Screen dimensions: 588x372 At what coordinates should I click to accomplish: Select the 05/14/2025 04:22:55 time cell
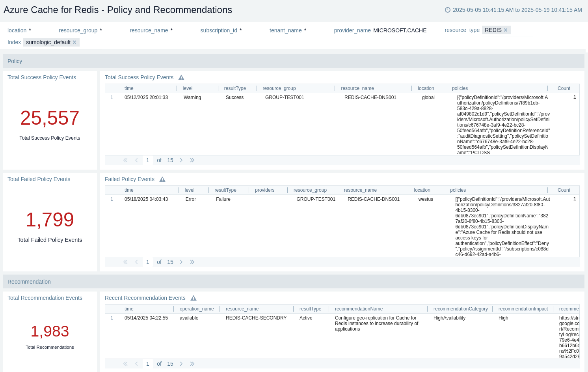pyautogui.click(x=146, y=318)
